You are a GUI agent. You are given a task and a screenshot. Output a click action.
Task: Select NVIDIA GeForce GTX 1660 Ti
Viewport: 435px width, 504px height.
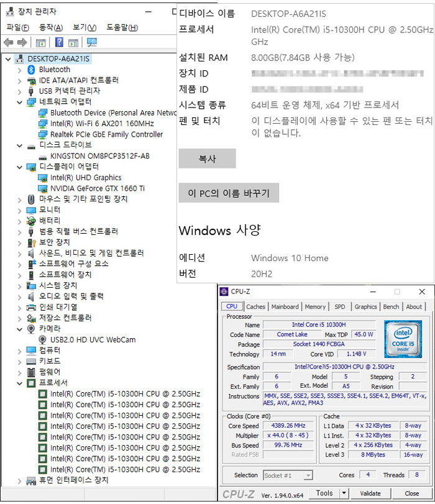pyautogui.click(x=98, y=189)
